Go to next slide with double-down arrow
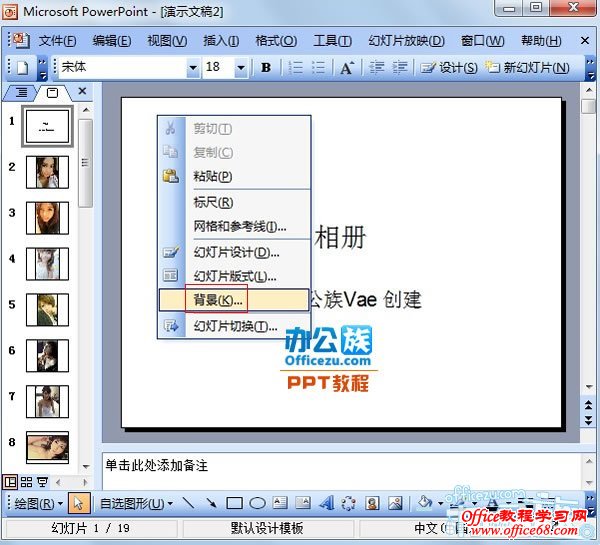The image size is (600, 545). click(x=589, y=420)
